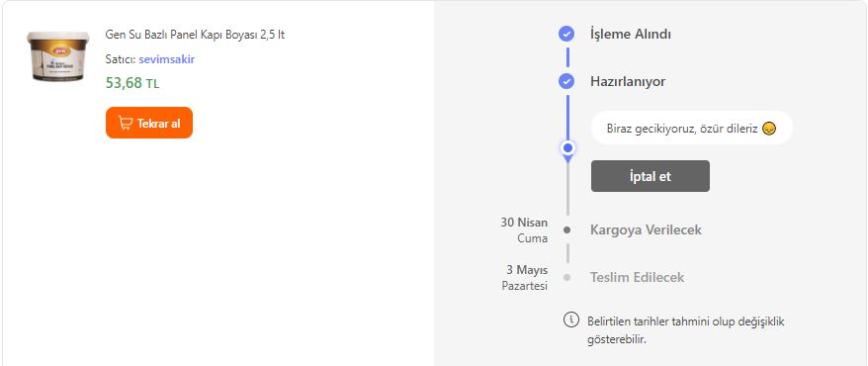Click the Hazırlanıyor status label
The image size is (868, 366).
coord(628,82)
